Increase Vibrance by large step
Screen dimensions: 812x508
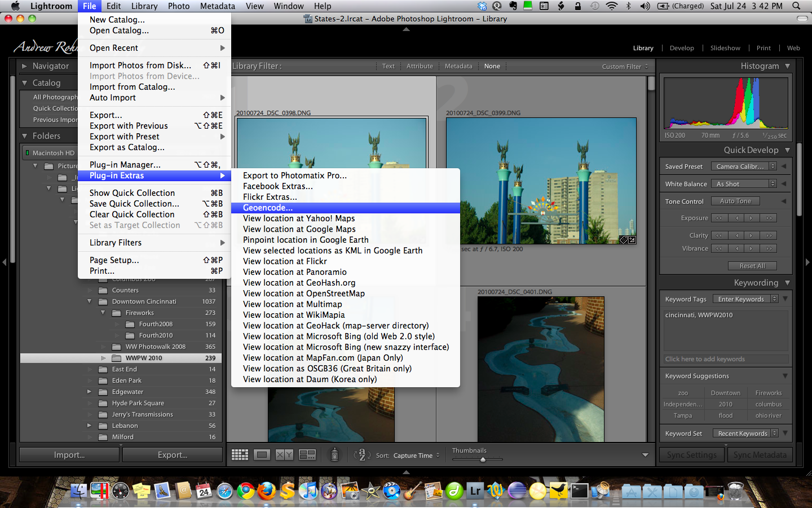pyautogui.click(x=770, y=248)
